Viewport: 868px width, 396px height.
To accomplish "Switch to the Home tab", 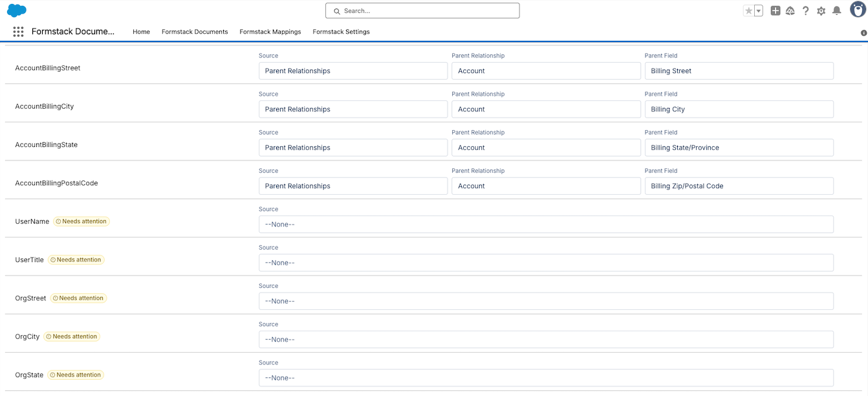I will [x=141, y=31].
